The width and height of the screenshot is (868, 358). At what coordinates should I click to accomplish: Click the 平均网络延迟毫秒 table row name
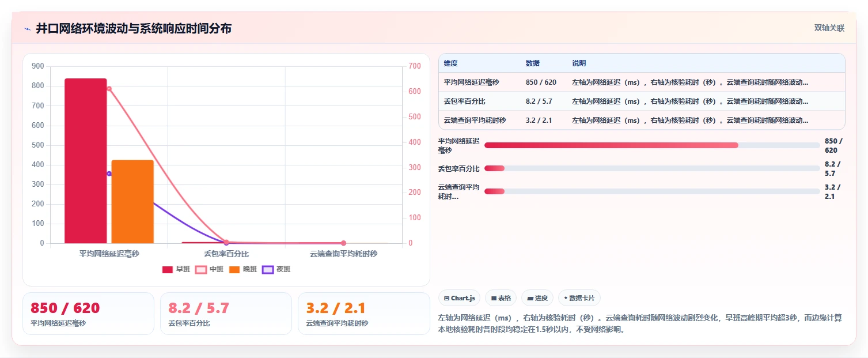click(x=472, y=82)
